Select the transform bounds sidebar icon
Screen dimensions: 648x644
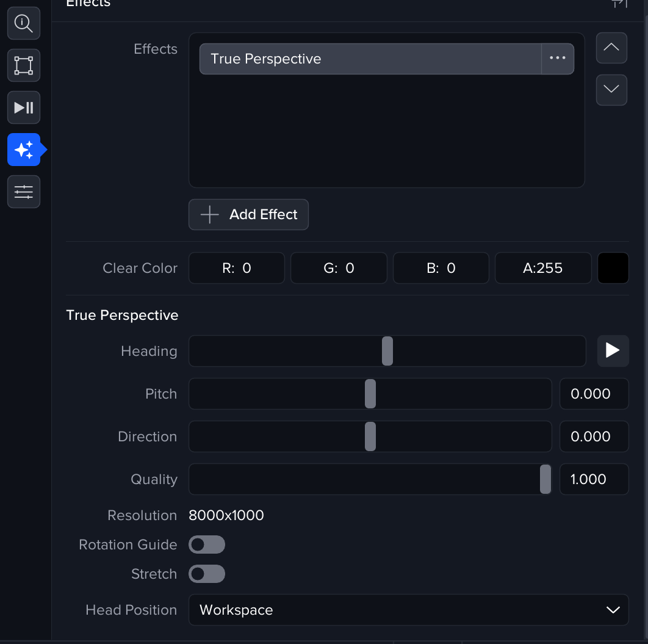pyautogui.click(x=24, y=65)
